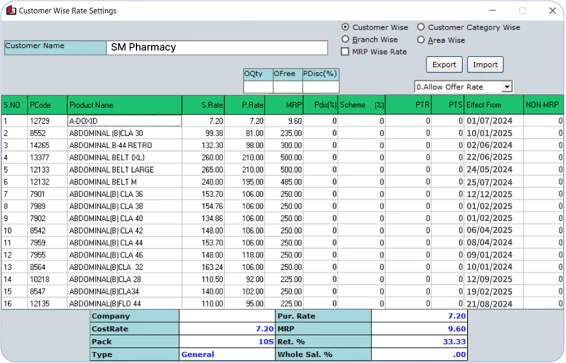Click the MRP value 485.00
The width and height of the screenshot is (566, 363).
click(x=284, y=182)
